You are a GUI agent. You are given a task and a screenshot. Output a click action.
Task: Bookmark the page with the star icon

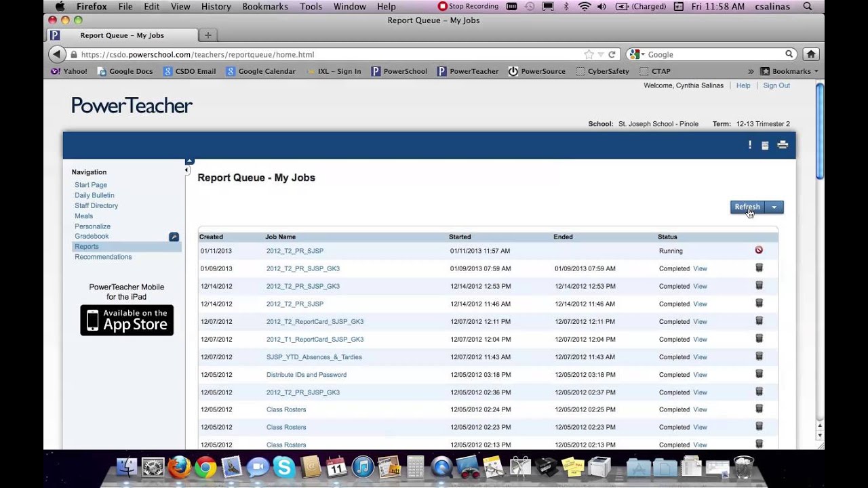pos(589,54)
